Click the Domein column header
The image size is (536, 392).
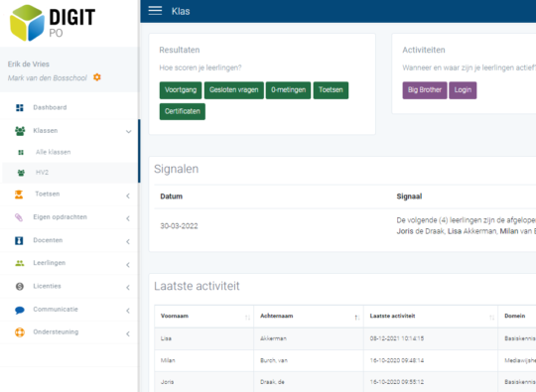pos(515,317)
